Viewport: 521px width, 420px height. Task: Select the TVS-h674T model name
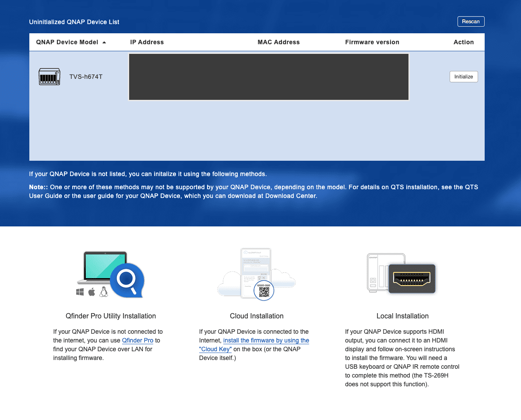86,77
